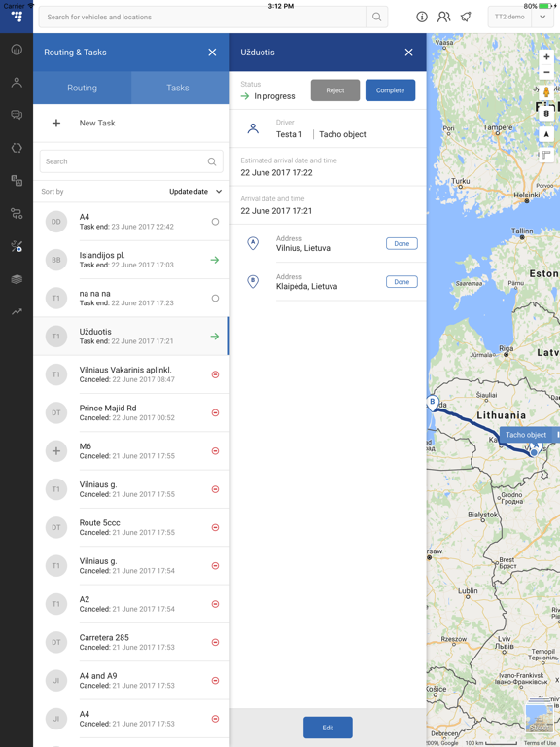
Task: Select the Islandijos pl. task
Action: pyautogui.click(x=131, y=260)
